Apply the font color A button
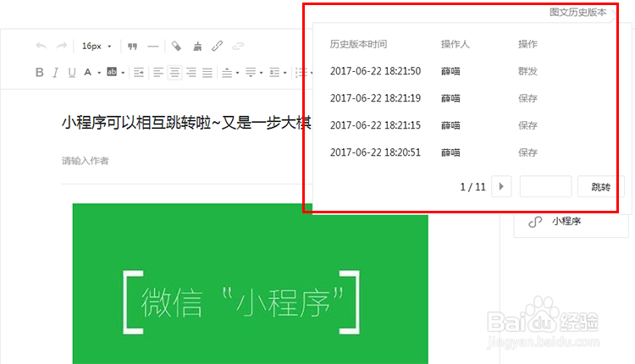 point(87,73)
